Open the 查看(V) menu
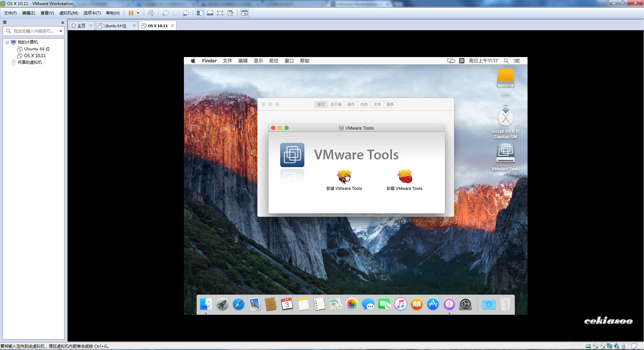644x350 pixels. click(47, 13)
